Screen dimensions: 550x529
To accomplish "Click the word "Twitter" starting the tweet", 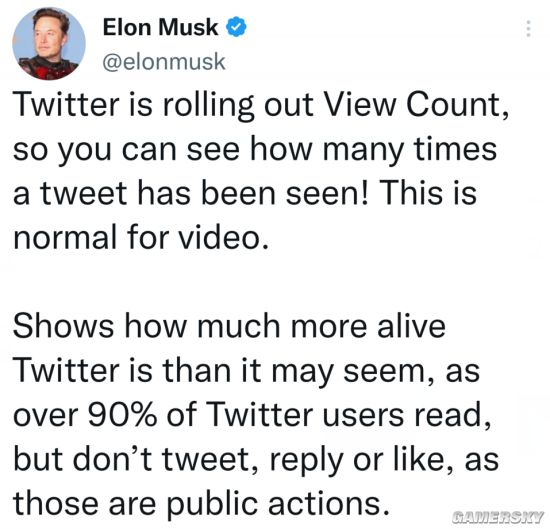I will point(66,104).
